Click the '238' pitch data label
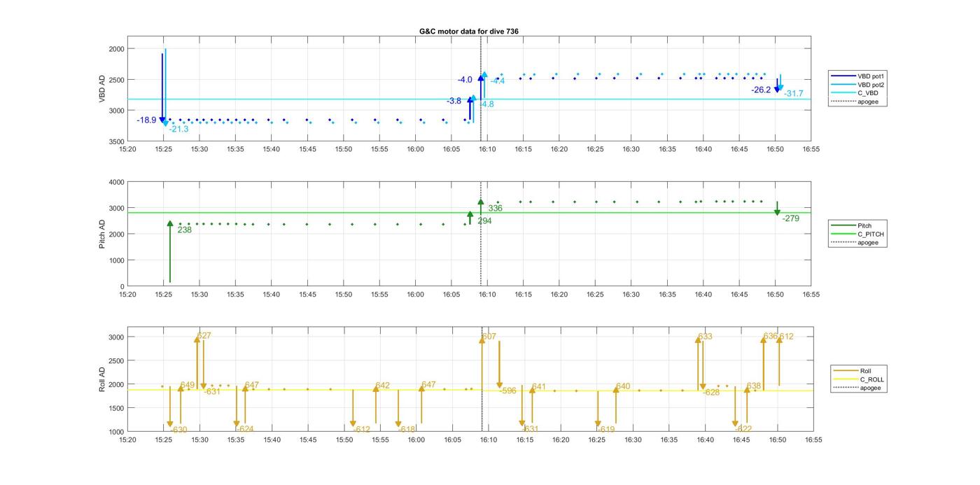Image resolution: width=980 pixels, height=485 pixels. point(184,230)
